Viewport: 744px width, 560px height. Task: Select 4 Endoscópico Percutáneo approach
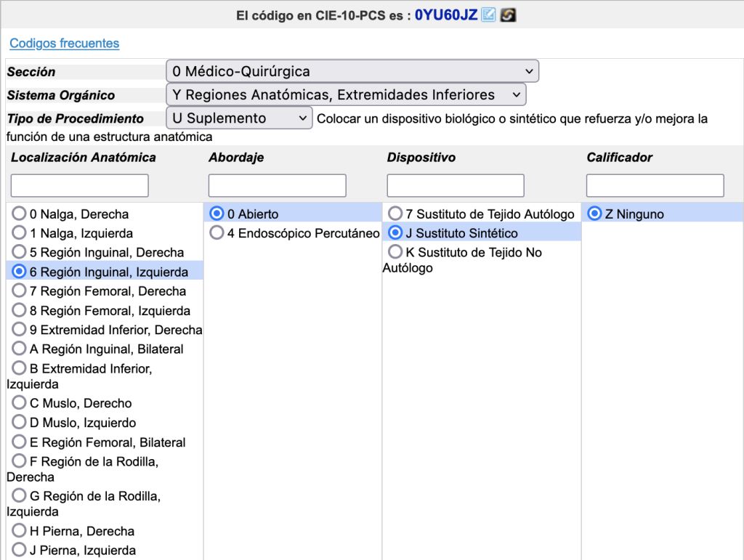(x=217, y=233)
